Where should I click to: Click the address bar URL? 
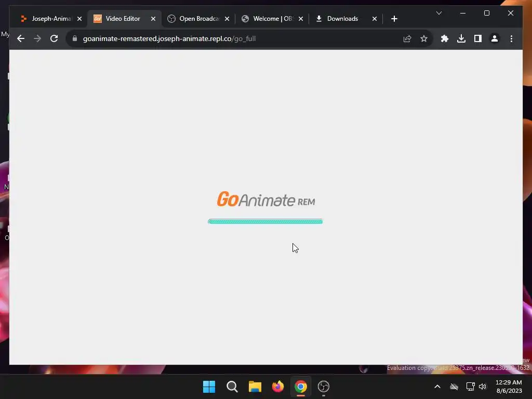169,38
